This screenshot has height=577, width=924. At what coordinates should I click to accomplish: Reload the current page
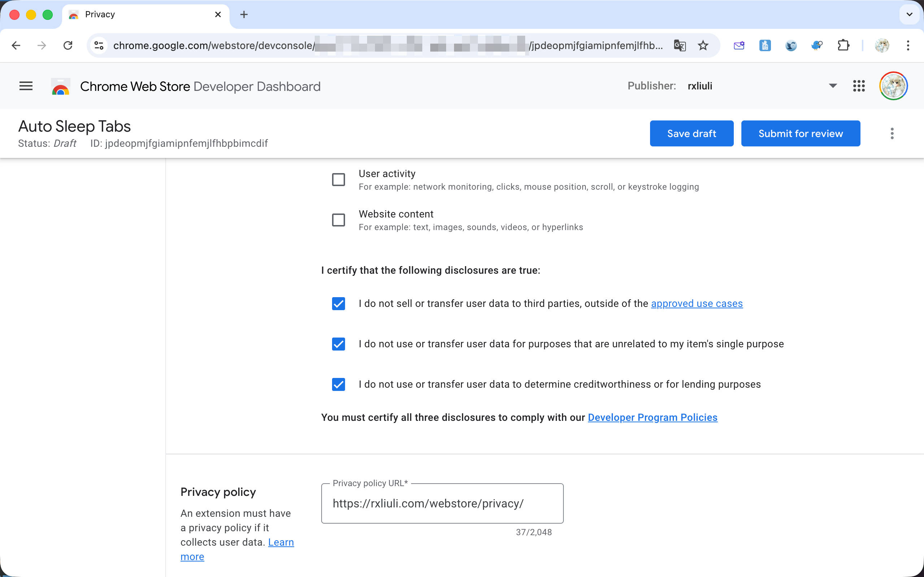coord(68,46)
